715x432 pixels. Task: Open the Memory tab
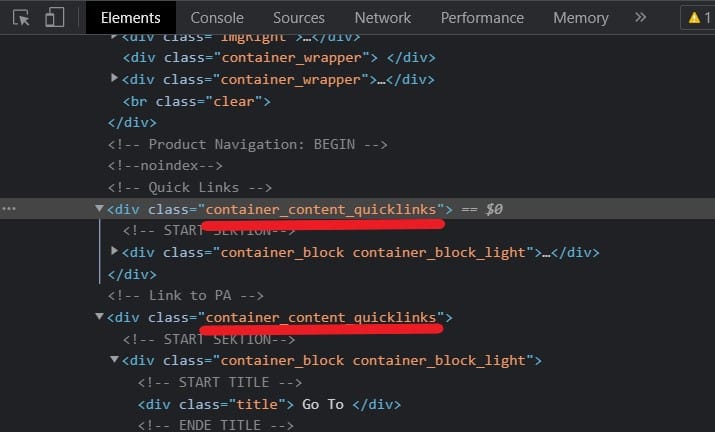pos(580,18)
